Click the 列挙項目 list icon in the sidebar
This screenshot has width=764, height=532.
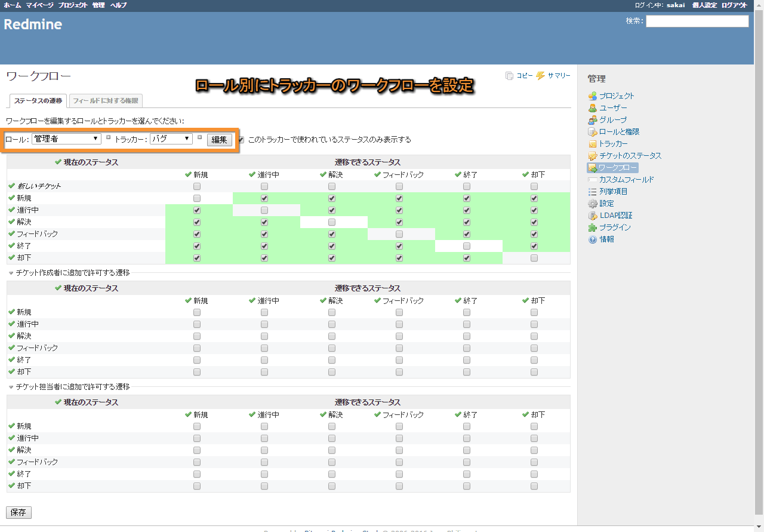[592, 192]
